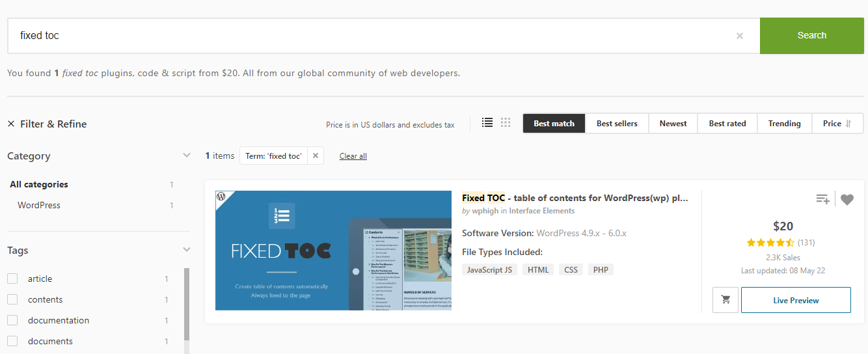The image size is (868, 354).
Task: Open the Interface Elements category link
Action: pos(542,211)
